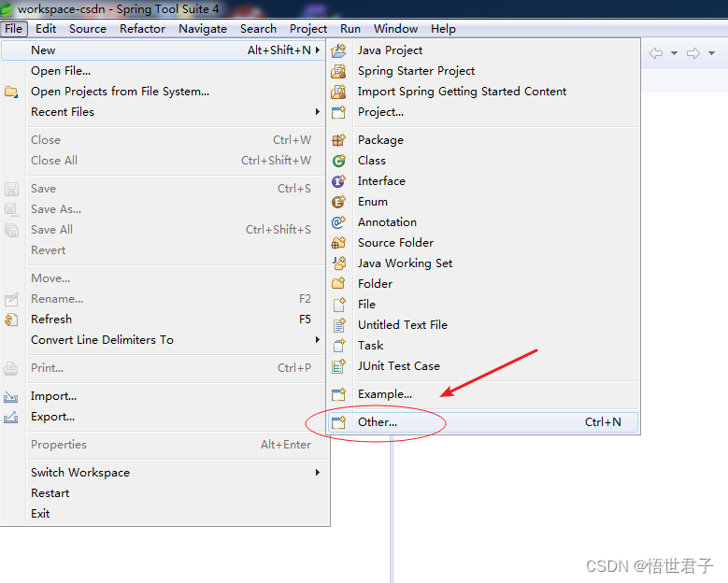Choose Refresh in the File menu
Image resolution: width=728 pixels, height=583 pixels.
point(163,320)
